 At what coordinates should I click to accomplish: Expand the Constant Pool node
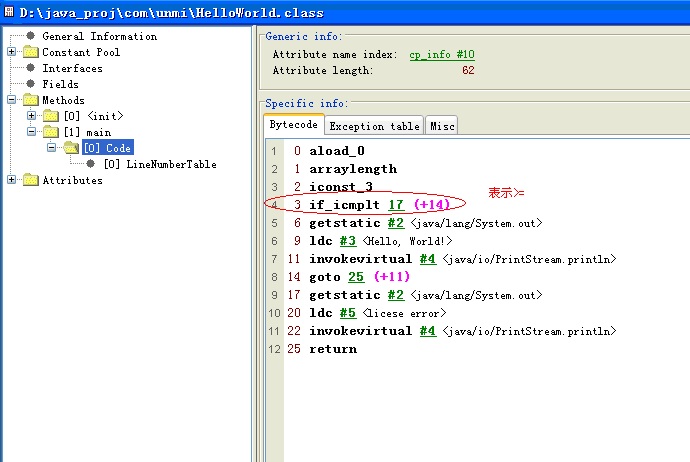pyautogui.click(x=11, y=52)
